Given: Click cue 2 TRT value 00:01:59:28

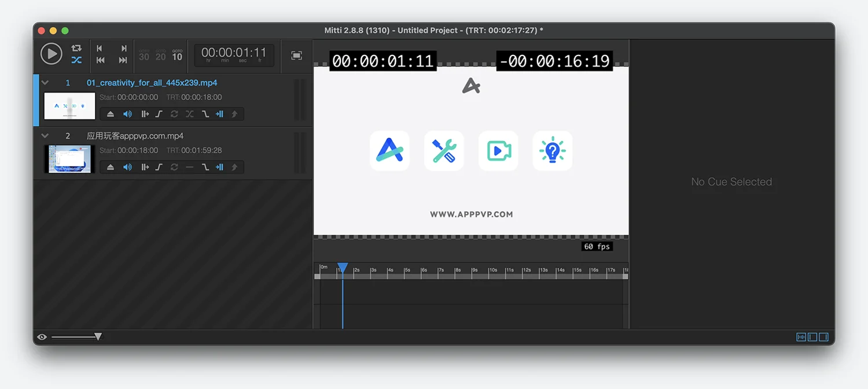Looking at the screenshot, I should pyautogui.click(x=201, y=150).
